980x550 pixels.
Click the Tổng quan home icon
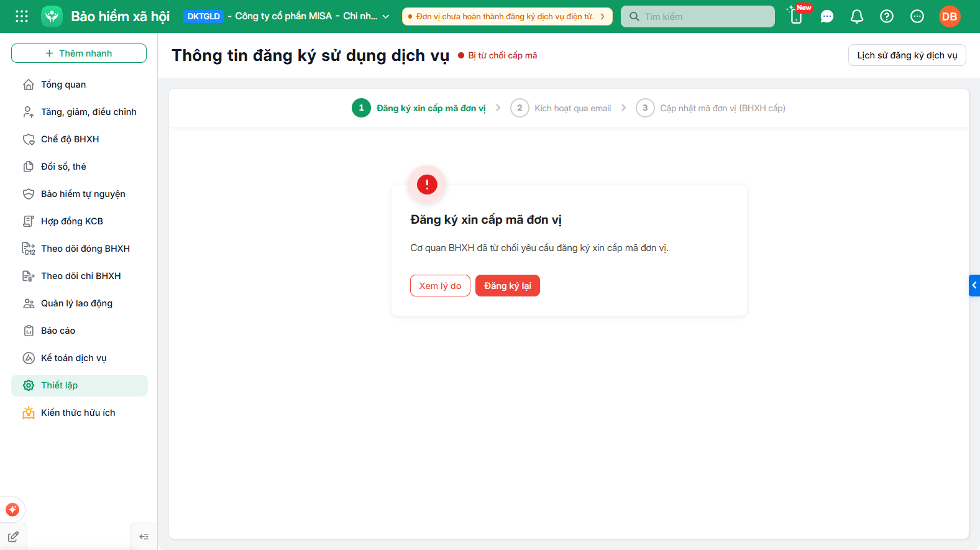[x=29, y=85]
